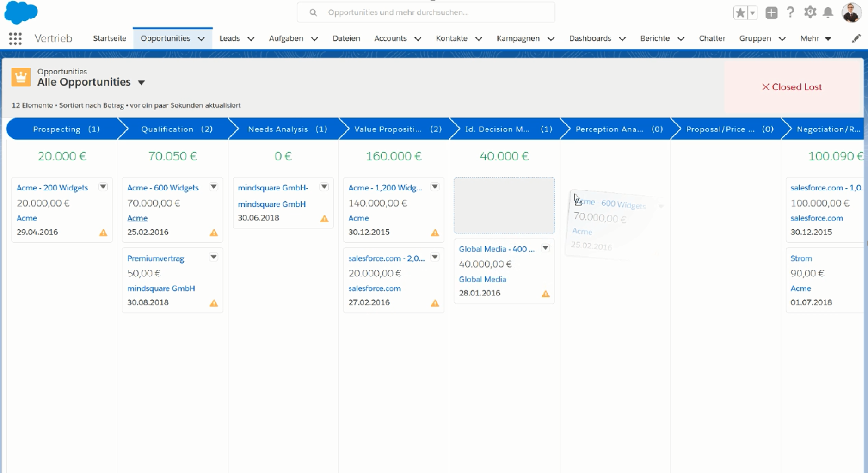The width and height of the screenshot is (868, 473).
Task: Click the Closed Lost drop zone
Action: tap(793, 87)
